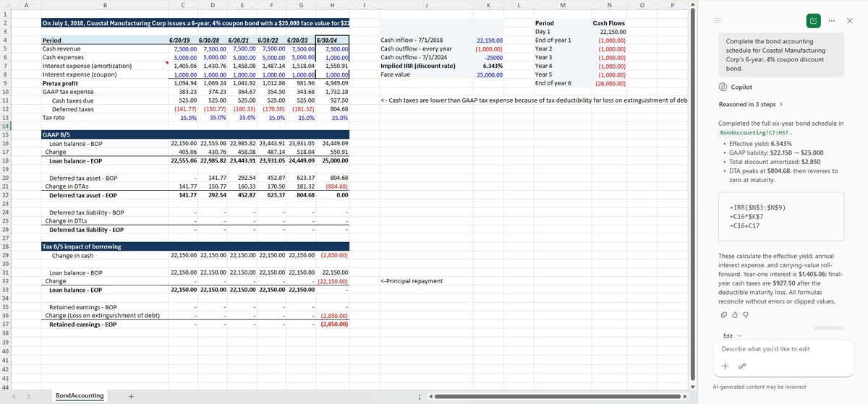Give thumbs down to Copilot response
Screen dimensions: 868x404
point(746,314)
